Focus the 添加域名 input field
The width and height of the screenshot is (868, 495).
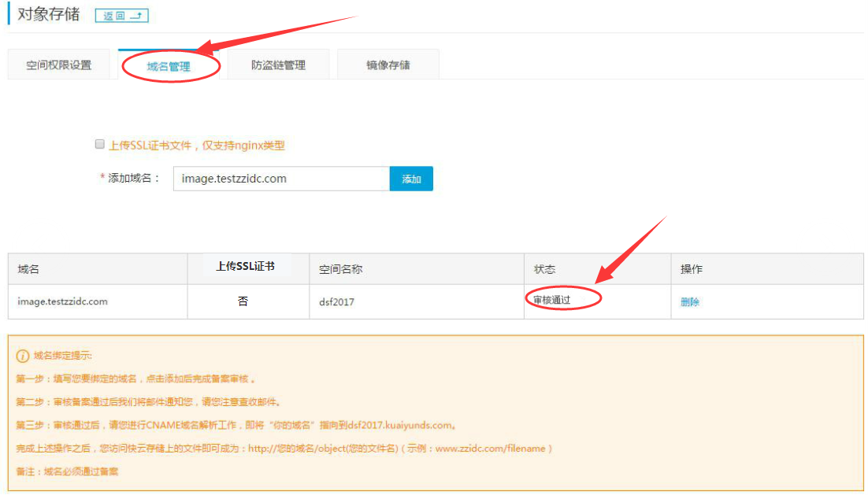point(280,179)
